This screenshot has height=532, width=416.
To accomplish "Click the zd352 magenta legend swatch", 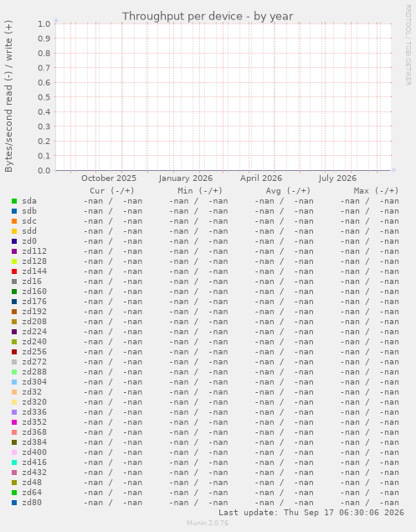I will point(14,422).
